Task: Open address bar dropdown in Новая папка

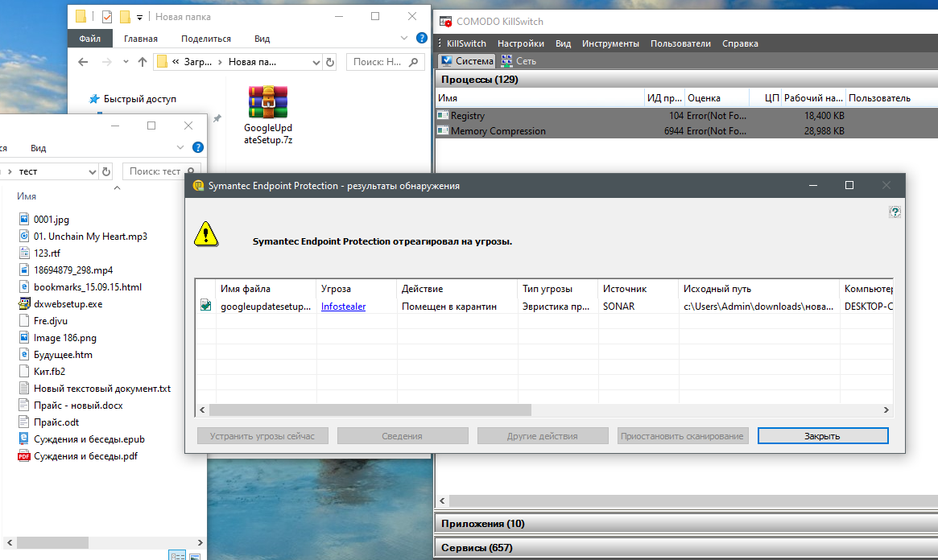Action: [316, 62]
